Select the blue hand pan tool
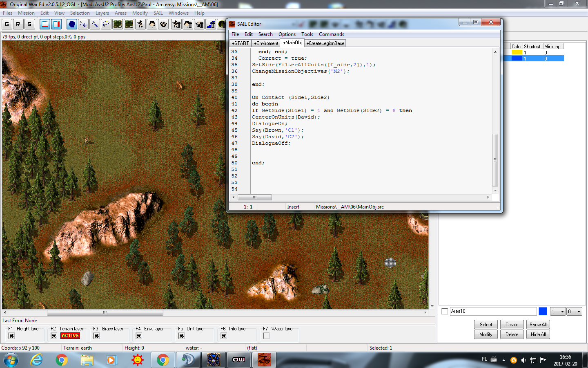588x368 pixels. [x=72, y=24]
